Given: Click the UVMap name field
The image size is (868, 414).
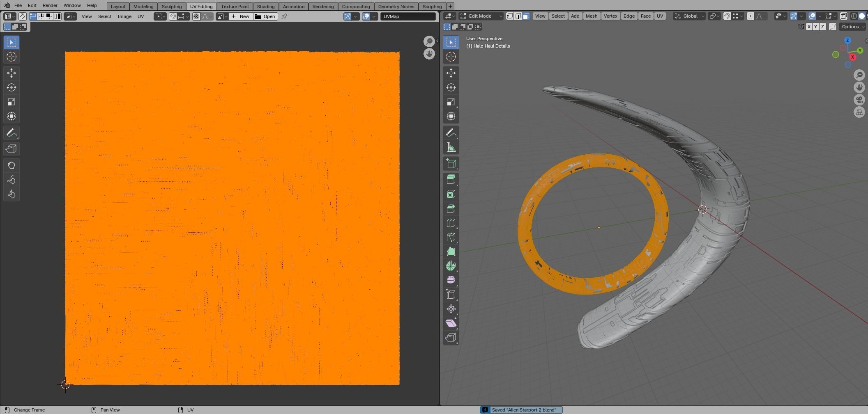Looking at the screenshot, I should [408, 16].
